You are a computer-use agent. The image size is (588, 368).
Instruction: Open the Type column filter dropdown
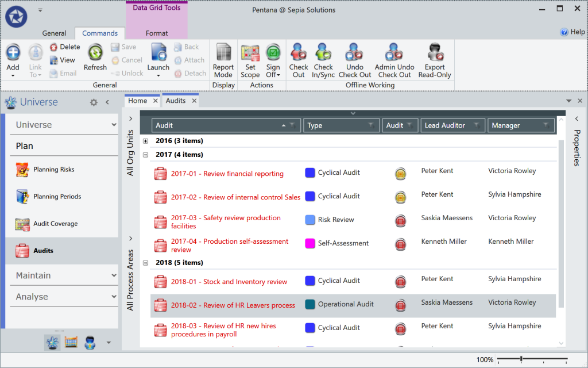[x=371, y=125]
